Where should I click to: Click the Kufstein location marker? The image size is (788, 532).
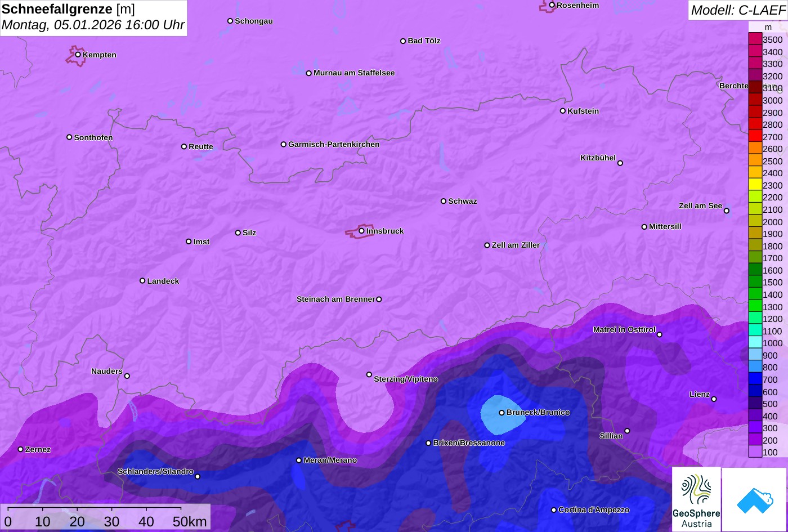coord(562,111)
